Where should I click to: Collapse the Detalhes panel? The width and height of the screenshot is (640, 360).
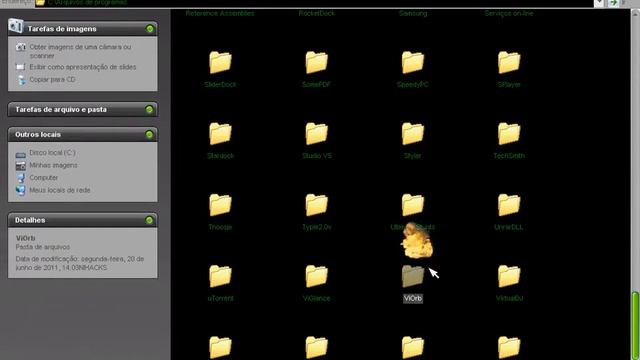click(149, 220)
